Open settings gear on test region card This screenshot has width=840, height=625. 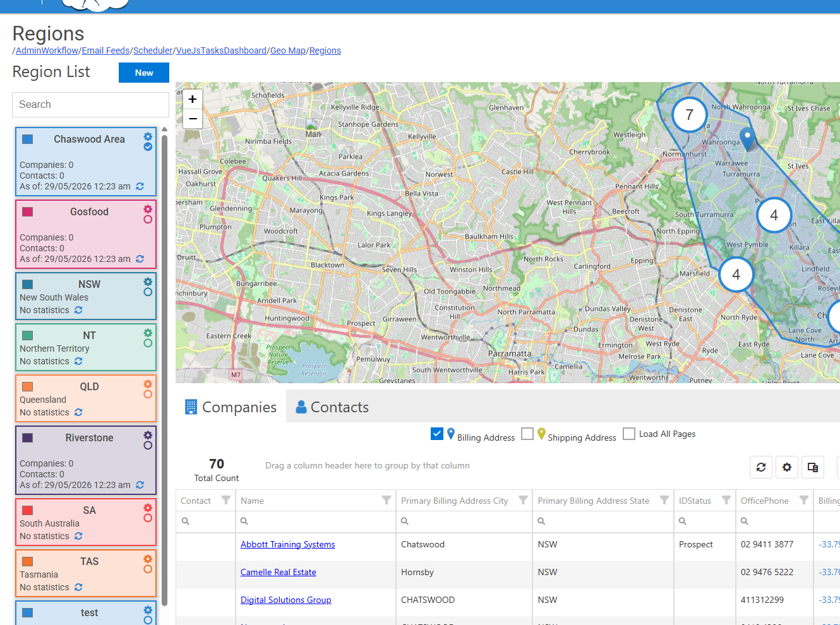coord(148,610)
